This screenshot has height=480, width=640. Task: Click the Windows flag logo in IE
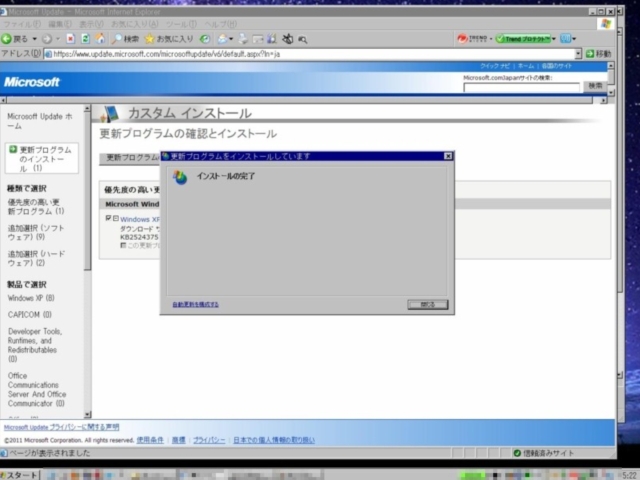(606, 24)
